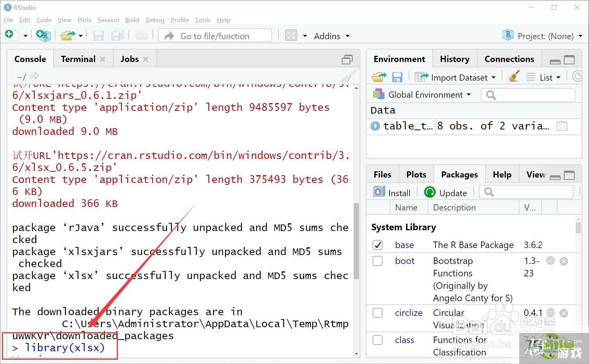Open the panes layout dropdown arrow

click(305, 36)
